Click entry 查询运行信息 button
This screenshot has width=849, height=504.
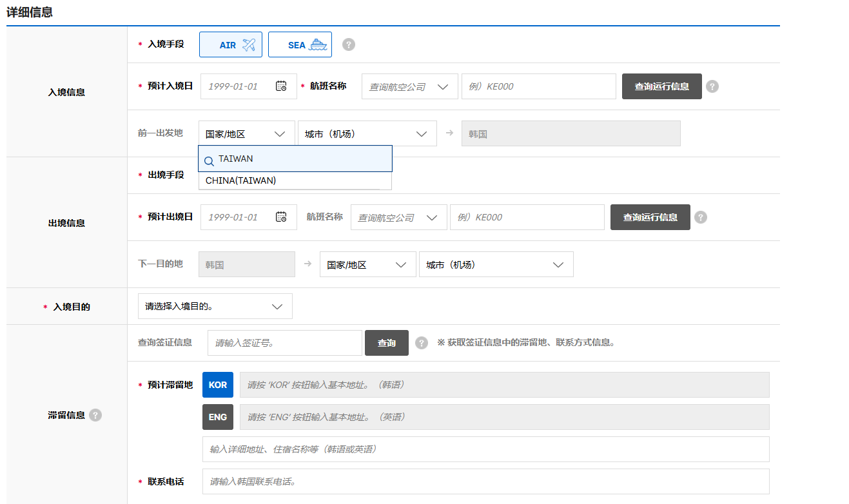pyautogui.click(x=661, y=86)
